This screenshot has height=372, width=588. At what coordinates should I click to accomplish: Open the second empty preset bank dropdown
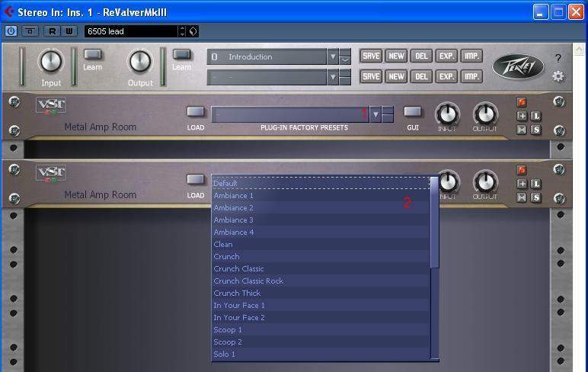pyautogui.click(x=332, y=76)
